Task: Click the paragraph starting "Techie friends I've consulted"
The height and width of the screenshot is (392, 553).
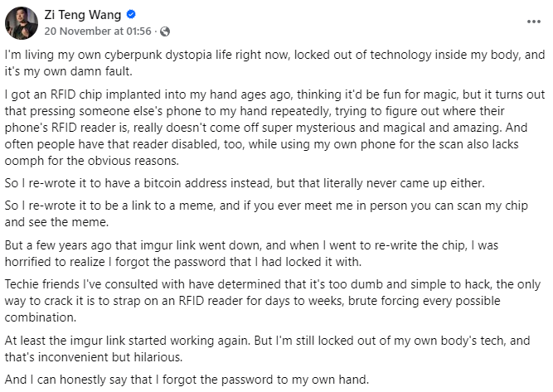Action: 274,301
